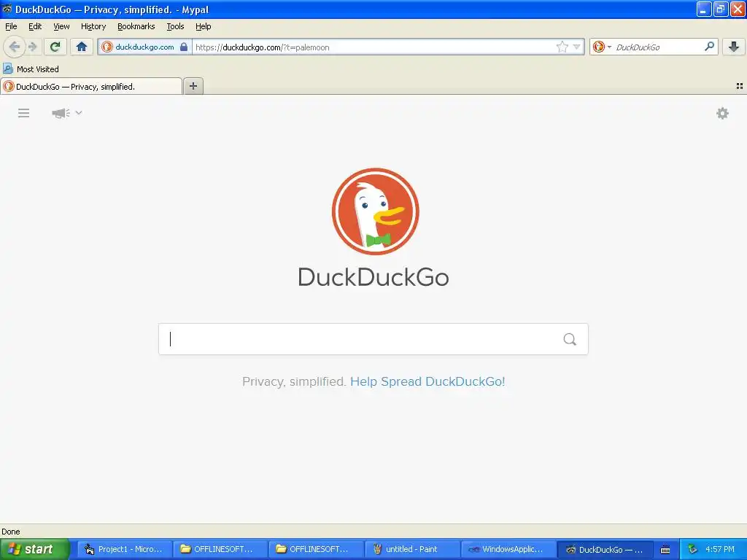Image resolution: width=747 pixels, height=560 pixels.
Task: Open the address bar history dropdown arrow
Action: point(576,47)
